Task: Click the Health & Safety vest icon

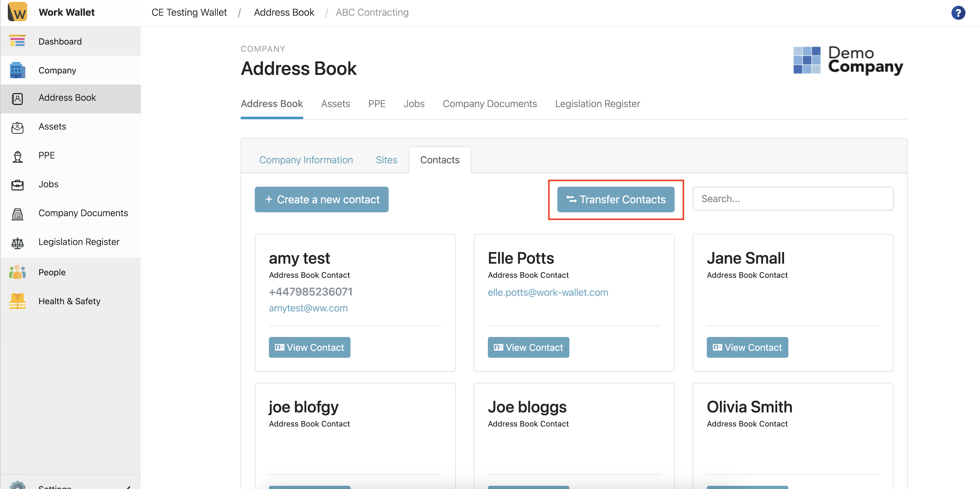Action: tap(17, 301)
